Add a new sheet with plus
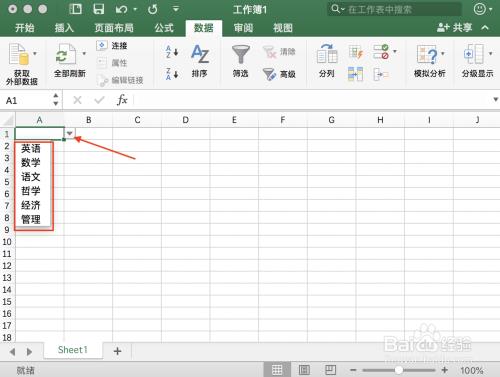The width and height of the screenshot is (500, 377). tap(117, 351)
